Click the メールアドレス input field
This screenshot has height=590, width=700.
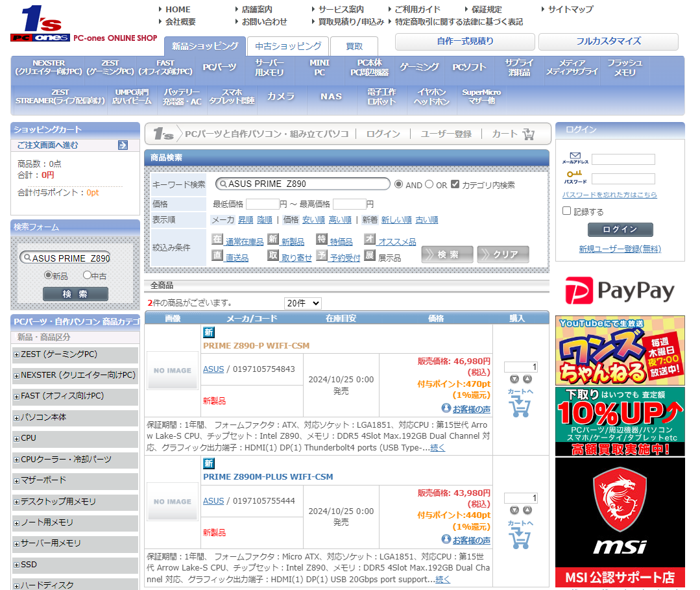pyautogui.click(x=623, y=160)
